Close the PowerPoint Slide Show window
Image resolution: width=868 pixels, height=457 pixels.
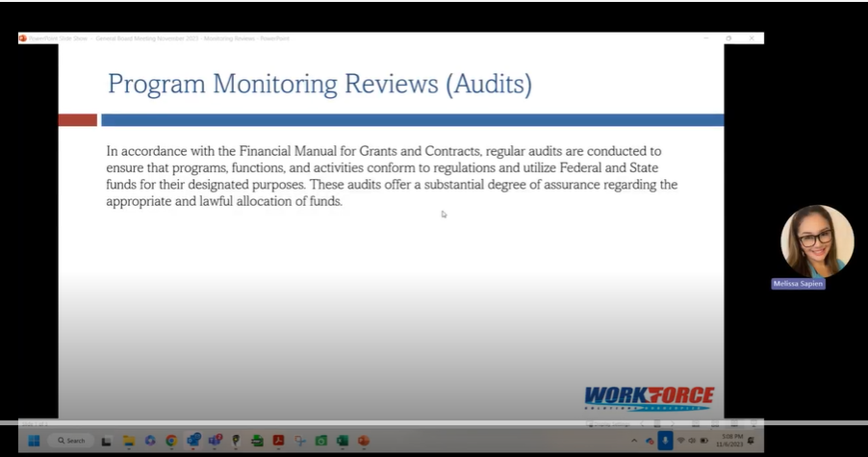[752, 38]
